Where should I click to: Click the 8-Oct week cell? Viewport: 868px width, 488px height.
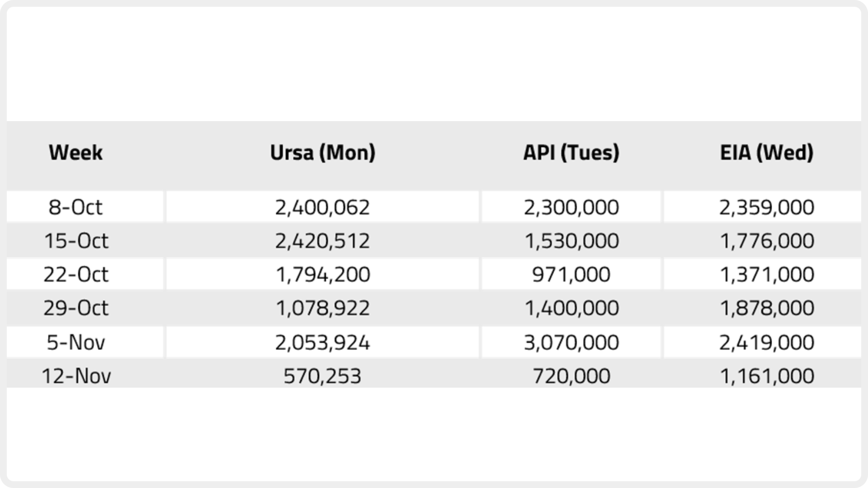point(75,207)
